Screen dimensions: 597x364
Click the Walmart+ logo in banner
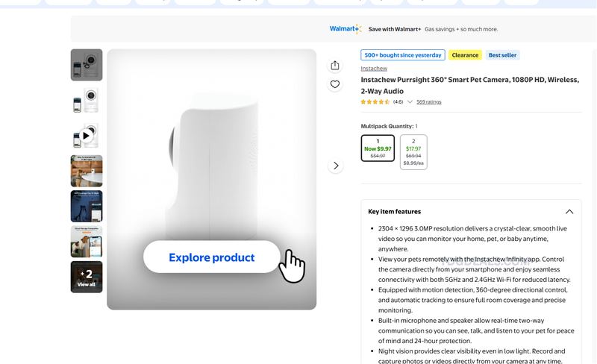[346, 29]
